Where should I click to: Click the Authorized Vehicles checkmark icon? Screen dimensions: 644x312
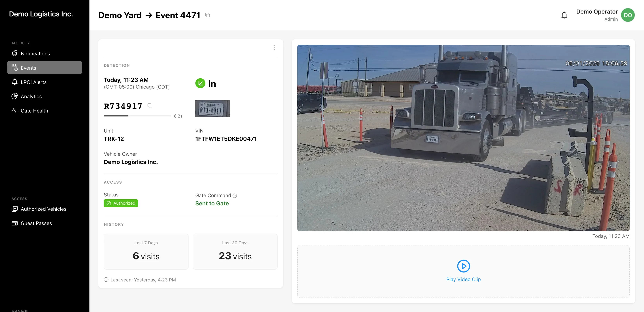point(14,209)
